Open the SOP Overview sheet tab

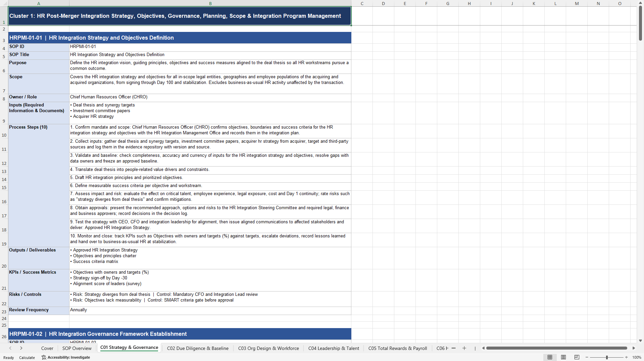[77, 348]
